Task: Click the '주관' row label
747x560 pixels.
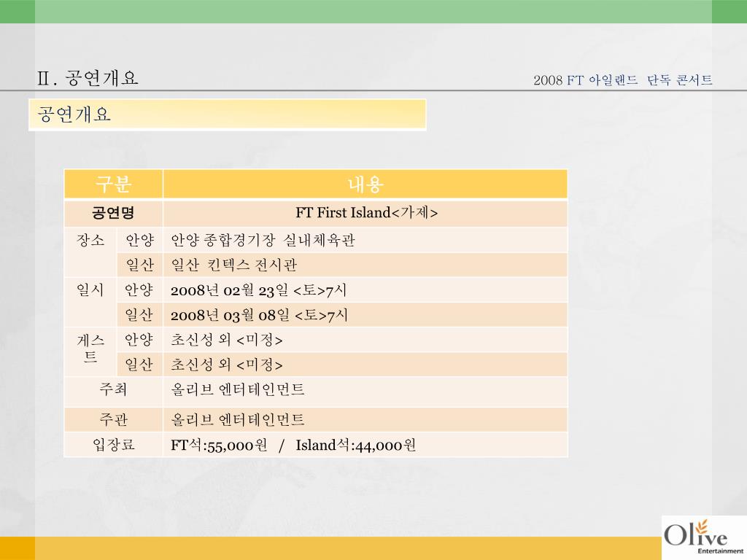Action: (113, 419)
